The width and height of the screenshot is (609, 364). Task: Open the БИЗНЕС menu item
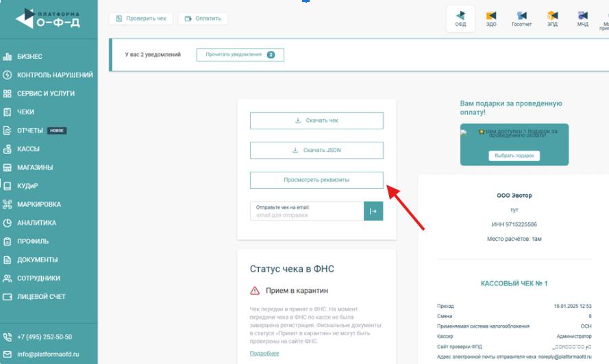click(29, 57)
